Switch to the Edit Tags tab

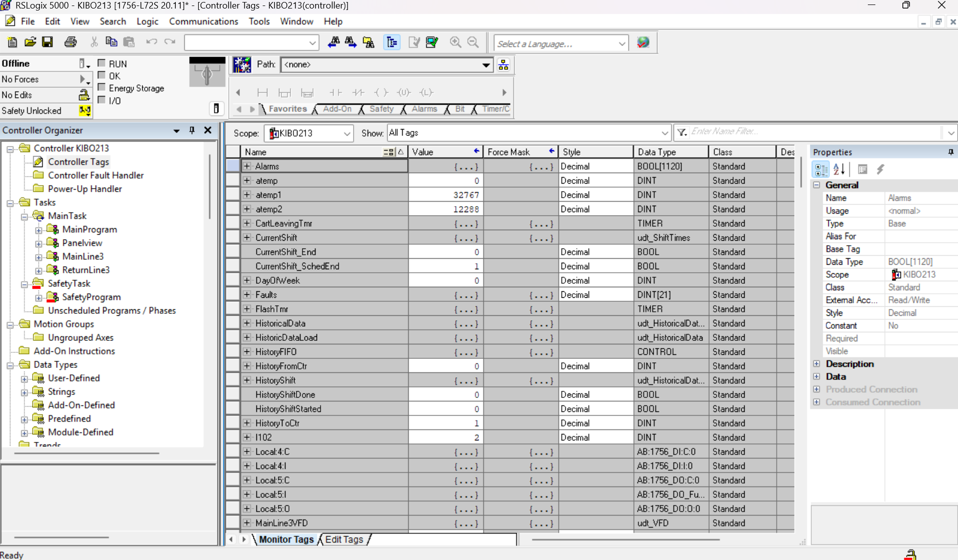tap(344, 539)
